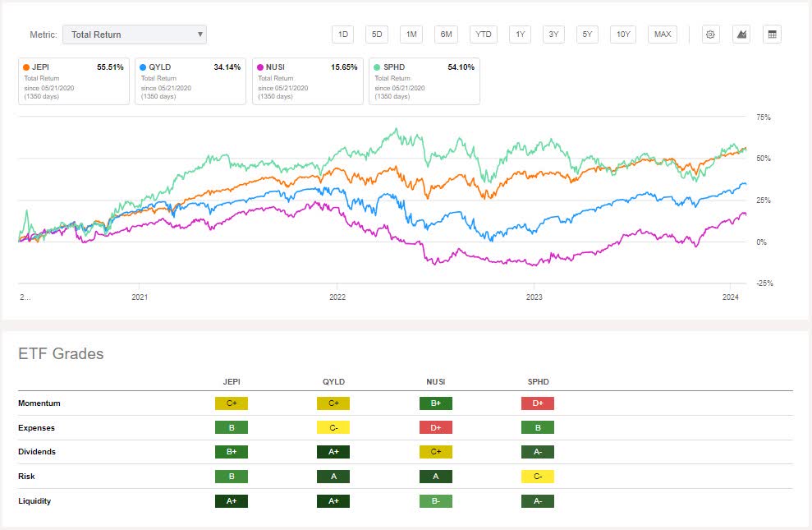812x530 pixels.
Task: Open the Total Return metric dropdown
Action: (x=134, y=35)
